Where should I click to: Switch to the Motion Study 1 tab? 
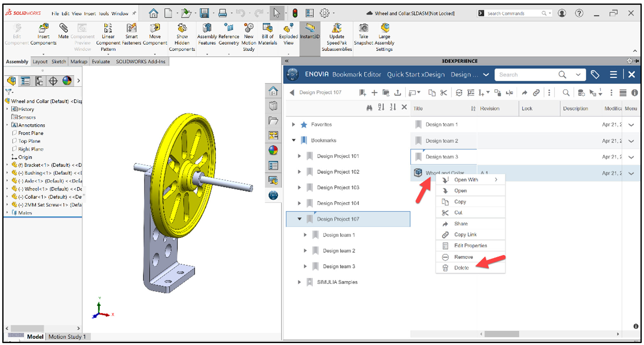pos(67,336)
